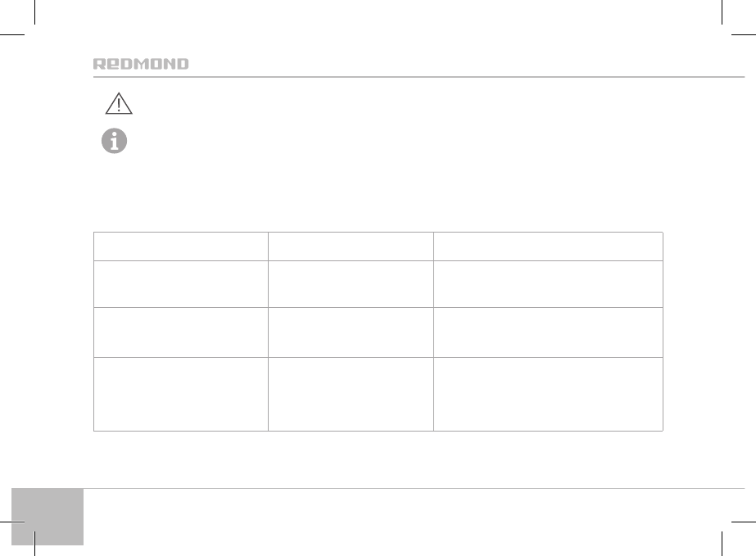Image resolution: width=756 pixels, height=556 pixels.
Task: Click the bottom row's middle table cell
Action: [351, 394]
